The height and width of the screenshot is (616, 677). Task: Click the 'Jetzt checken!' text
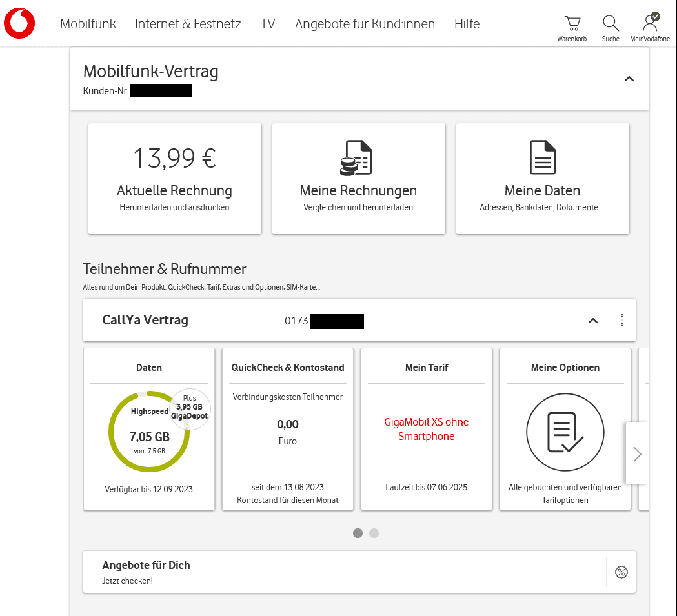127,581
